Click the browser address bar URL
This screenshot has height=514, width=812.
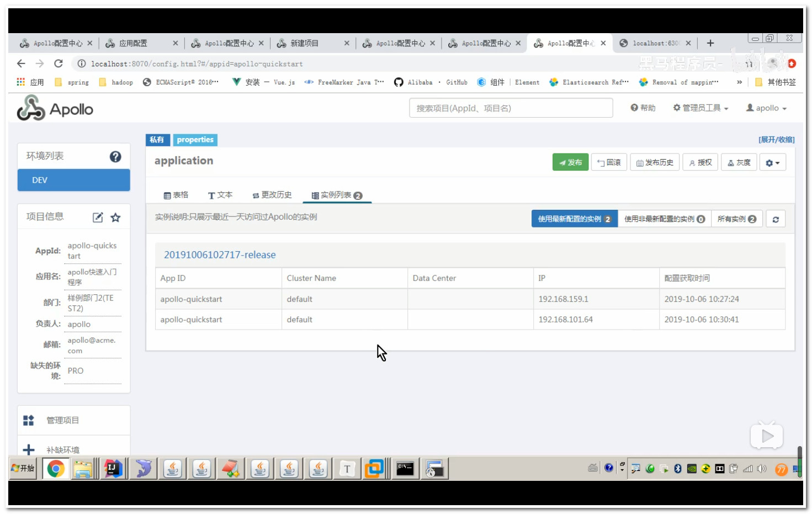click(x=197, y=64)
